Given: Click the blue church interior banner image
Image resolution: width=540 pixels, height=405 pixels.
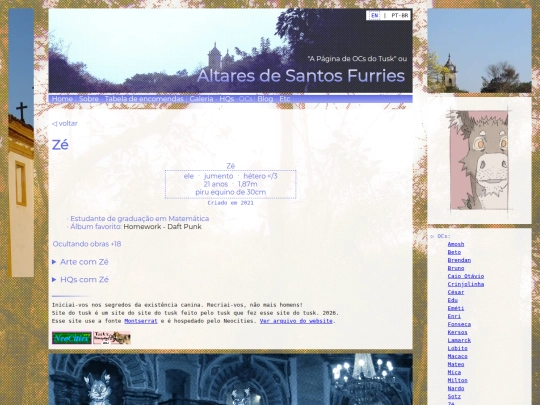Looking at the screenshot, I should pos(230,379).
